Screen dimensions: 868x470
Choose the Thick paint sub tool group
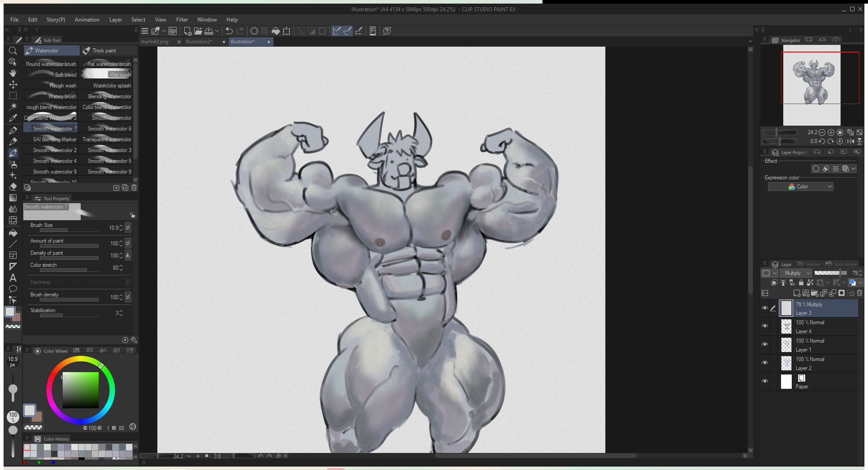104,51
